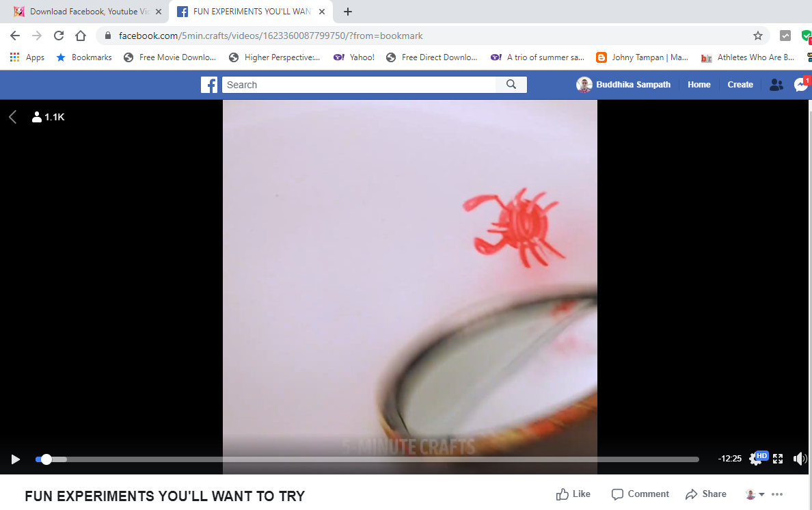The image size is (812, 510).
Task: Click the Facebook search field
Action: coord(358,85)
